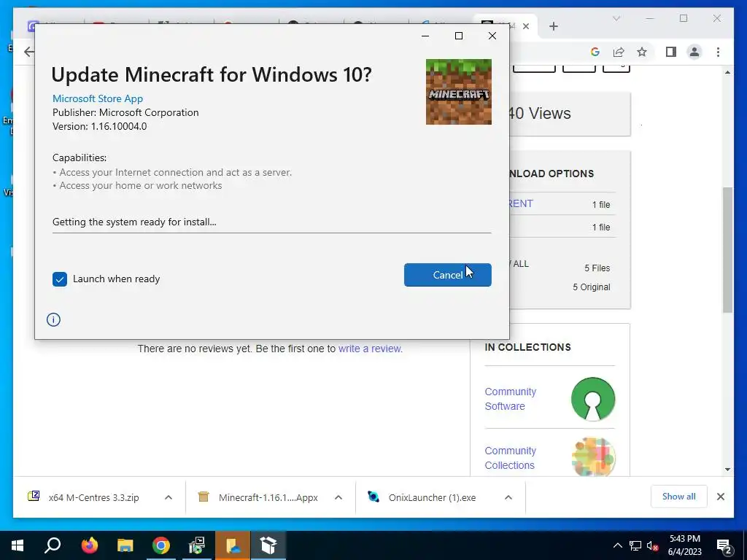Click the Community Software green logo
The width and height of the screenshot is (747, 560).
[592, 399]
